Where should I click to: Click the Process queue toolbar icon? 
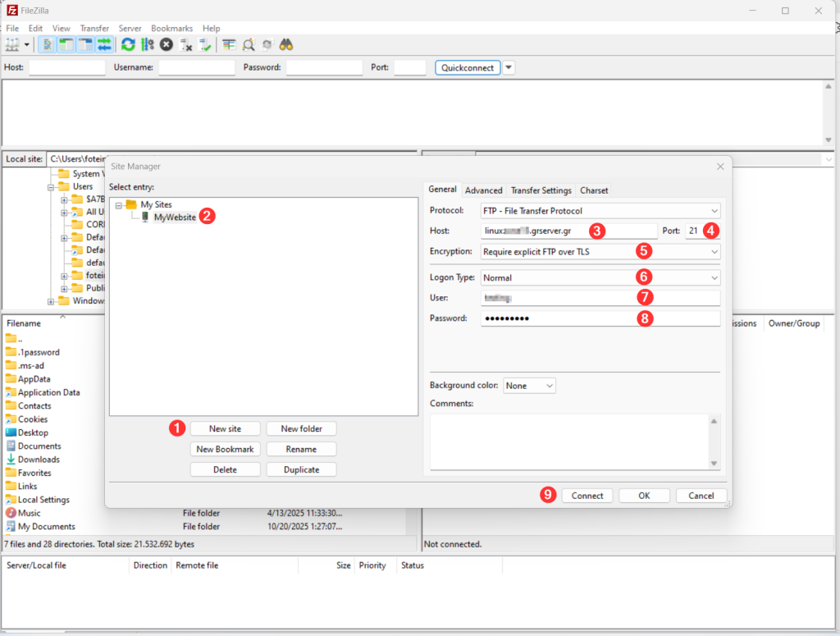click(x=148, y=44)
